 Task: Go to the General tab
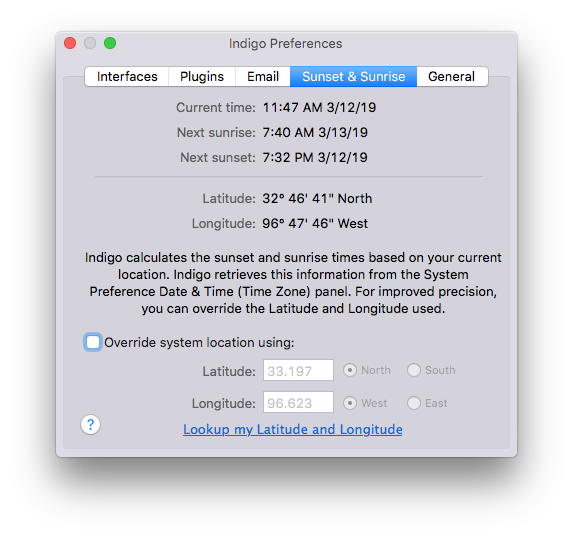[452, 76]
